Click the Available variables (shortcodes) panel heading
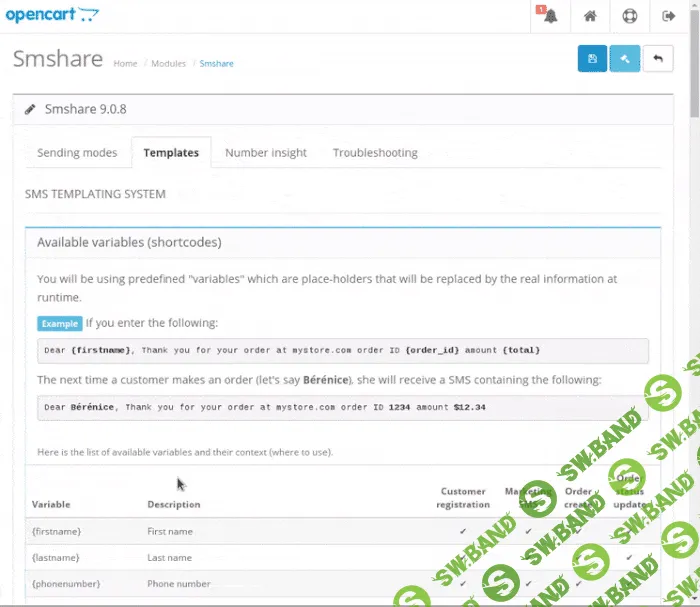The width and height of the screenshot is (700, 607). point(129,242)
